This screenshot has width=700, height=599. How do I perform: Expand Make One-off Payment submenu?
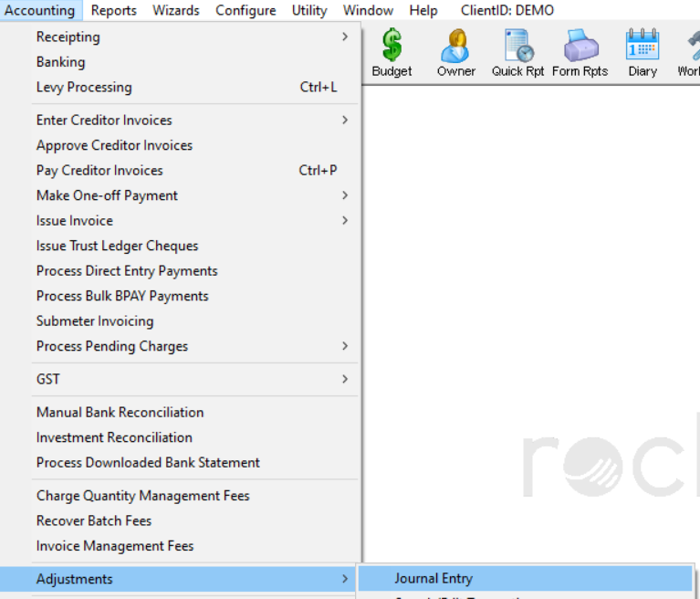tap(180, 195)
